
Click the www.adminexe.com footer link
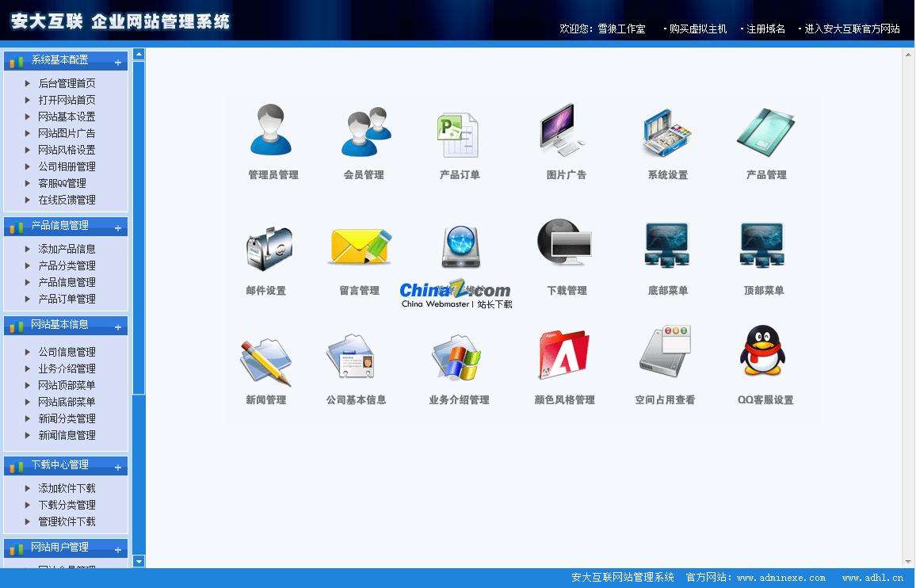(x=781, y=578)
